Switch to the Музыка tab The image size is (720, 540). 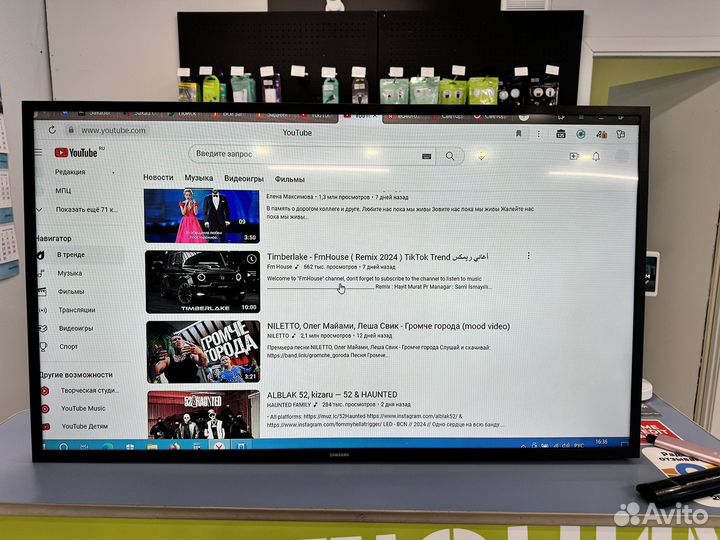tap(199, 178)
